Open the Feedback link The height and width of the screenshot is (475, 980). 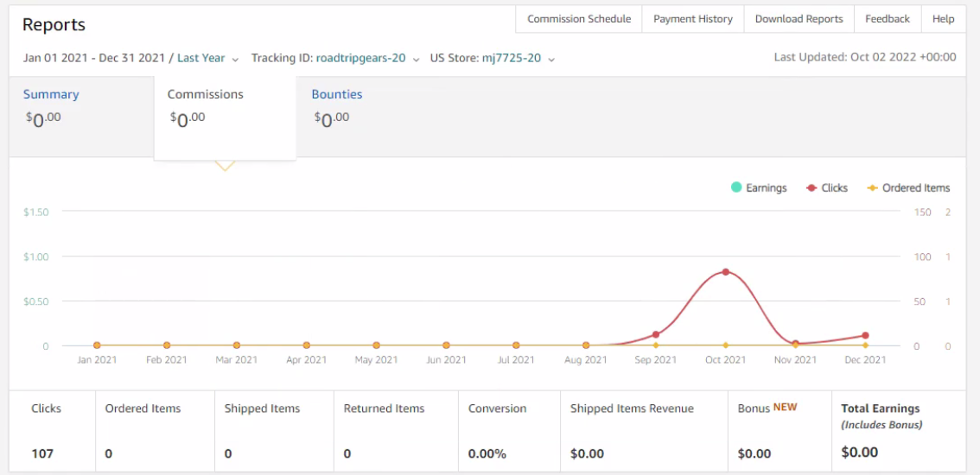[888, 19]
